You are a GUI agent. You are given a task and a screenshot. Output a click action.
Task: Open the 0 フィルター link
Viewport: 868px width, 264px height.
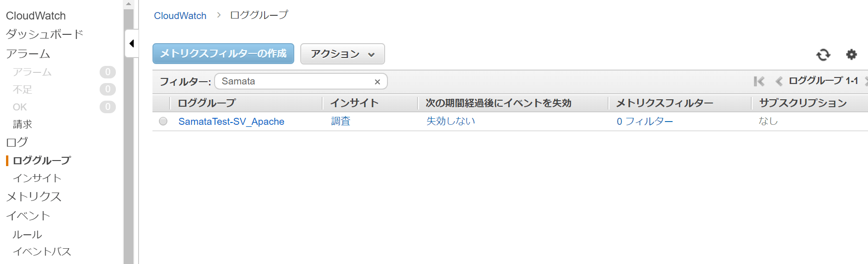click(644, 122)
